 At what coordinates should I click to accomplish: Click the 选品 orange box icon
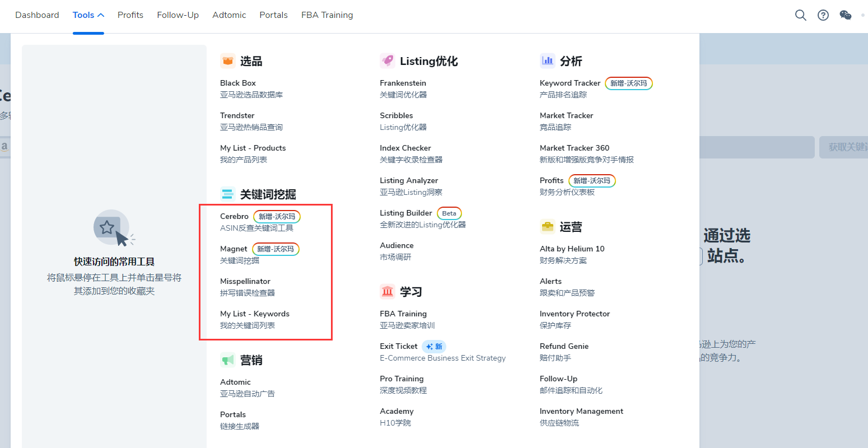click(x=227, y=60)
